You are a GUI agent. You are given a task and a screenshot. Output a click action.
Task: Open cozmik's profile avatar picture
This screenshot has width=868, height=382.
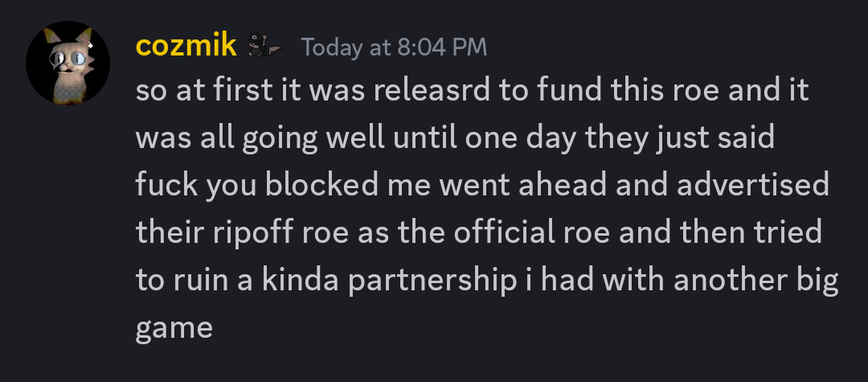click(x=68, y=63)
